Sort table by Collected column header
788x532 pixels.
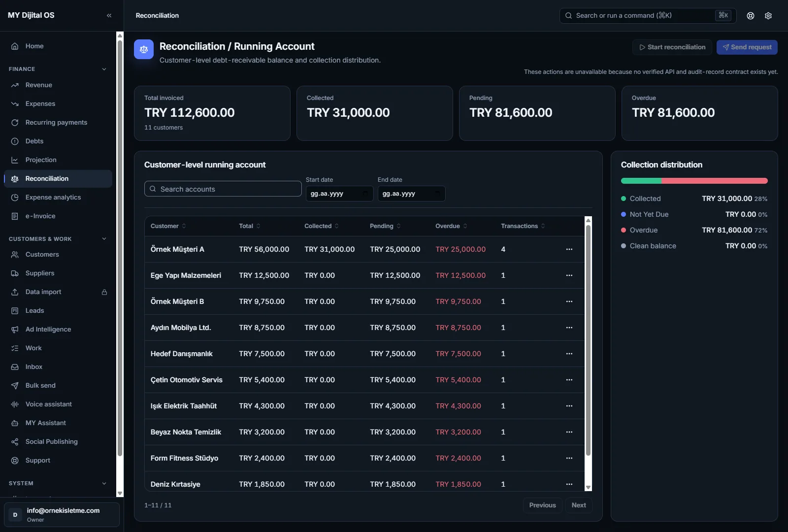[x=322, y=226]
